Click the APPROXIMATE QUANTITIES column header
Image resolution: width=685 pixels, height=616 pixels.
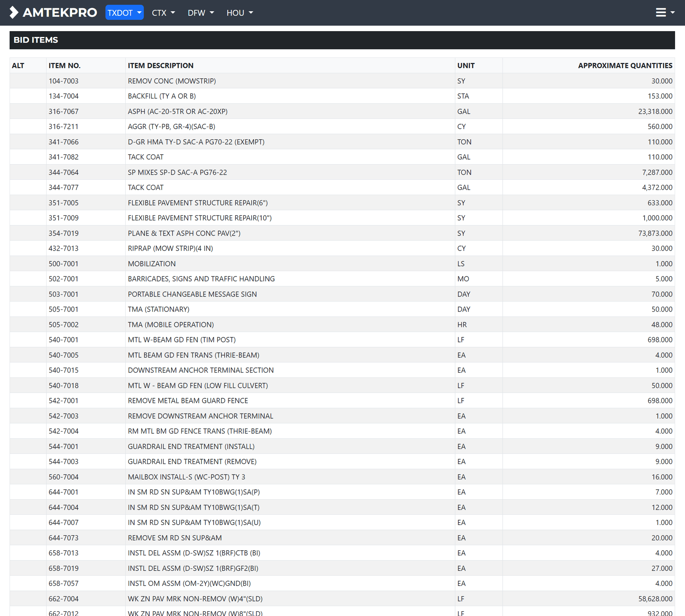tap(625, 65)
